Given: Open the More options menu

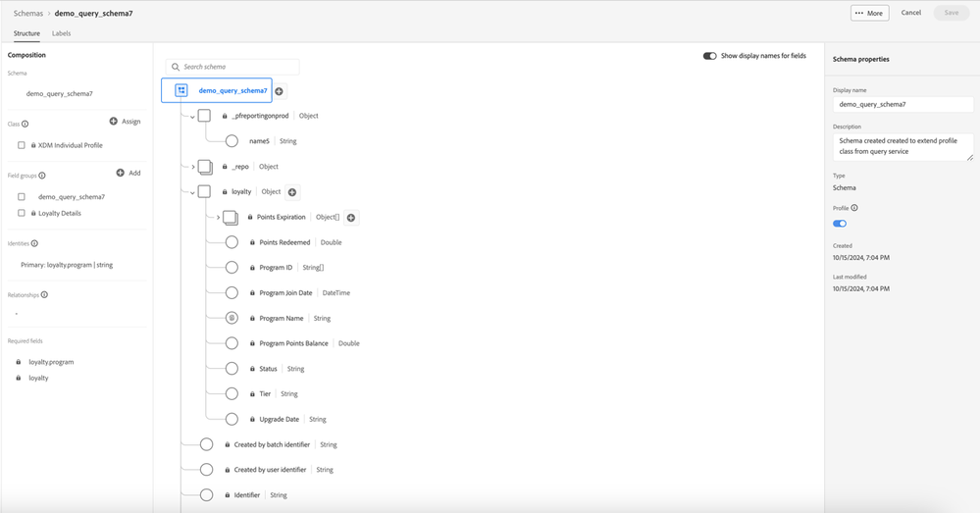Looking at the screenshot, I should pyautogui.click(x=869, y=13).
